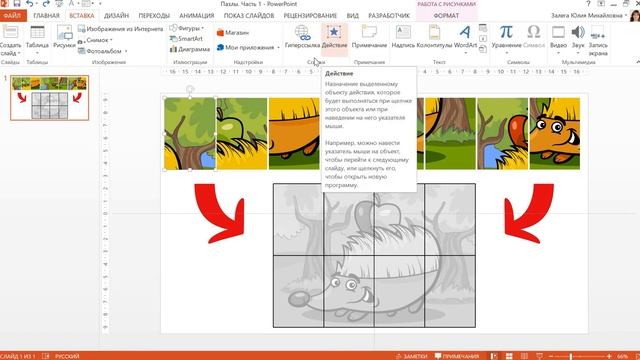The width and height of the screenshot is (640, 360).
Task: Open the АНИМАЦИЯ tab
Action: coord(196,16)
